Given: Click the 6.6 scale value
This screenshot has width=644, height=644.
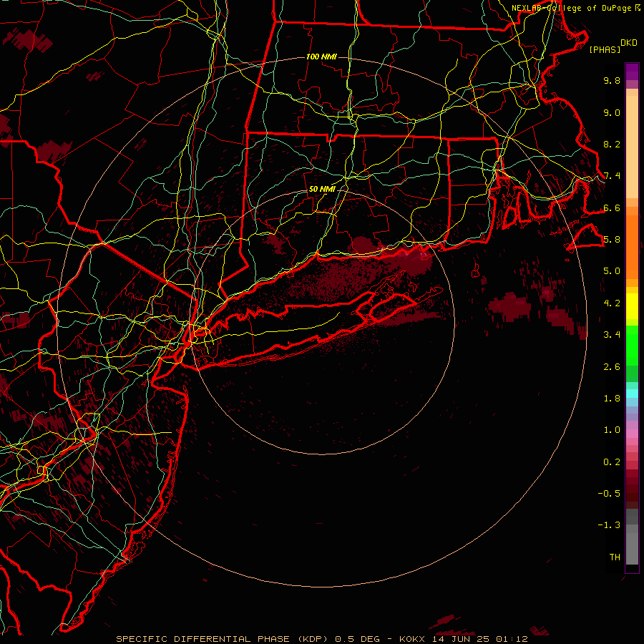Looking at the screenshot, I should (x=612, y=208).
